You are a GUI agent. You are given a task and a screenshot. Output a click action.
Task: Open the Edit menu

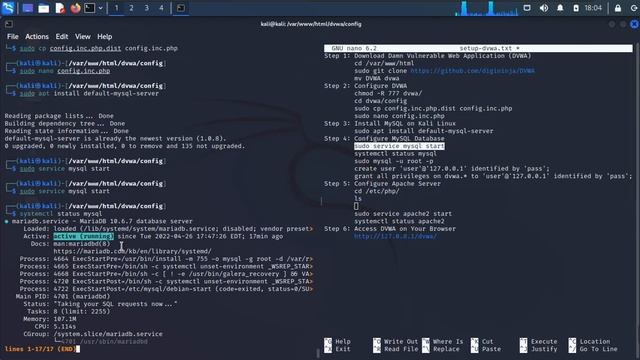tap(62, 37)
